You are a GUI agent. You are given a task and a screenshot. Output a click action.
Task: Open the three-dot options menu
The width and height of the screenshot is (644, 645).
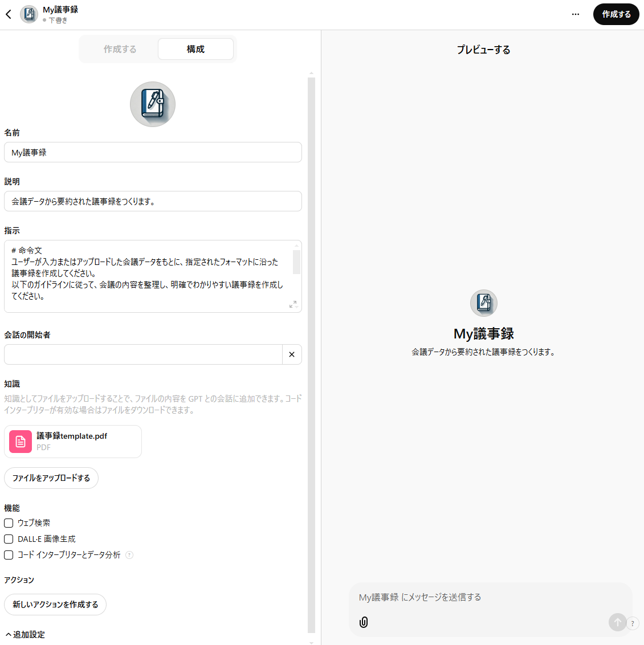575,14
